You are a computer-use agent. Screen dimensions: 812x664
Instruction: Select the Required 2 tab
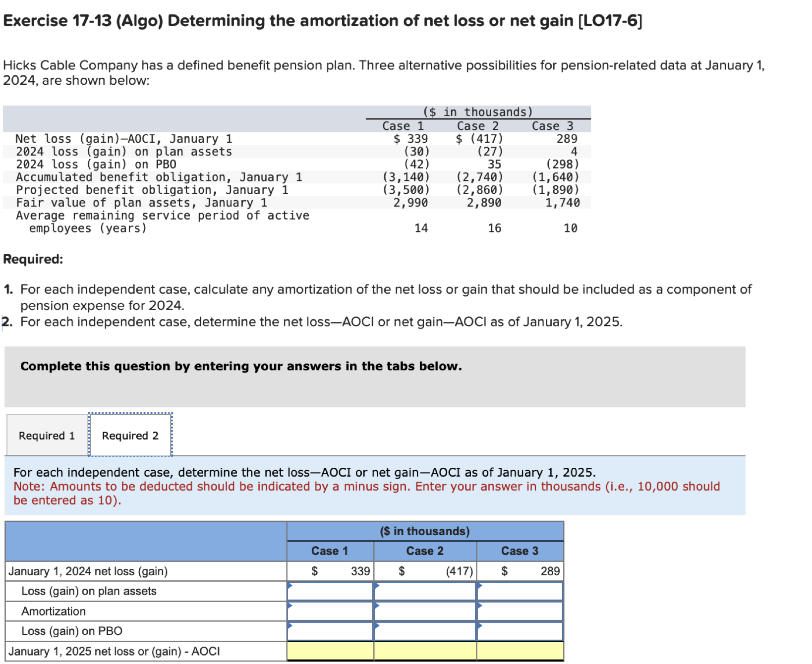coord(129,435)
